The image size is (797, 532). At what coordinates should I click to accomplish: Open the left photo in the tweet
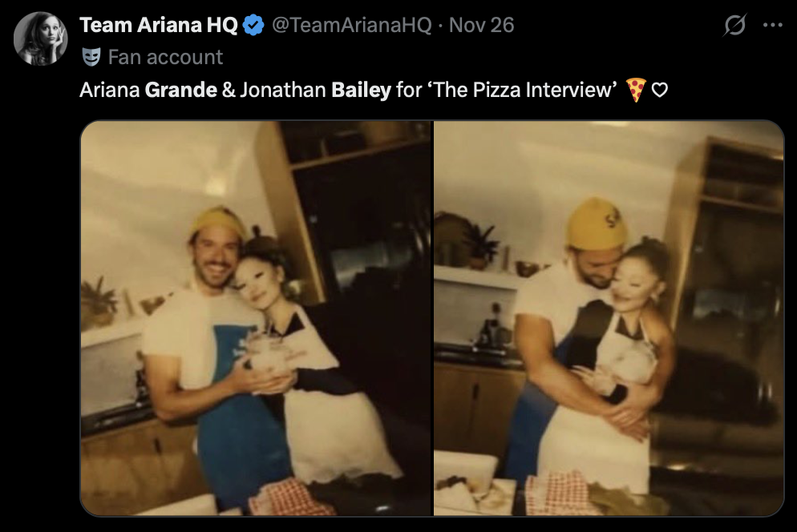click(257, 318)
